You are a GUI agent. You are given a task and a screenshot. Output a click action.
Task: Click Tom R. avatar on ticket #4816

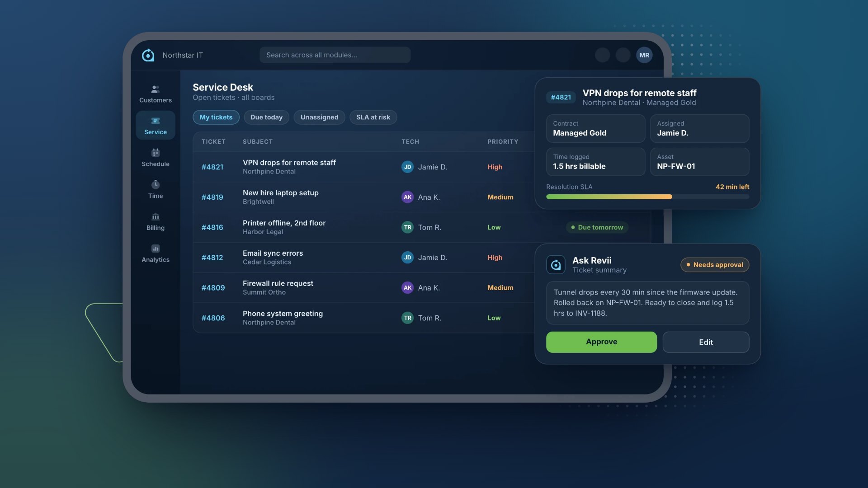point(407,227)
